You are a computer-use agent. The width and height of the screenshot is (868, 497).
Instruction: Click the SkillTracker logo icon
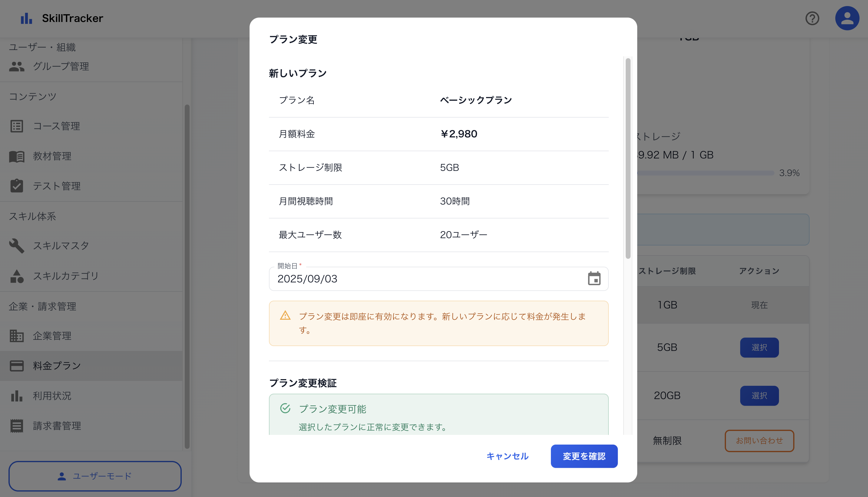point(26,18)
